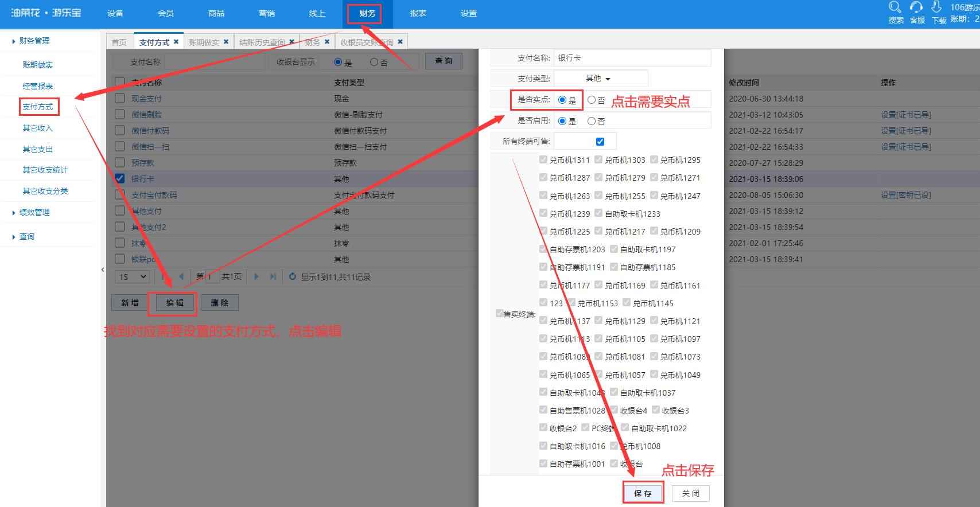Click the page number input in pager
This screenshot has width=980, height=507.
click(212, 276)
